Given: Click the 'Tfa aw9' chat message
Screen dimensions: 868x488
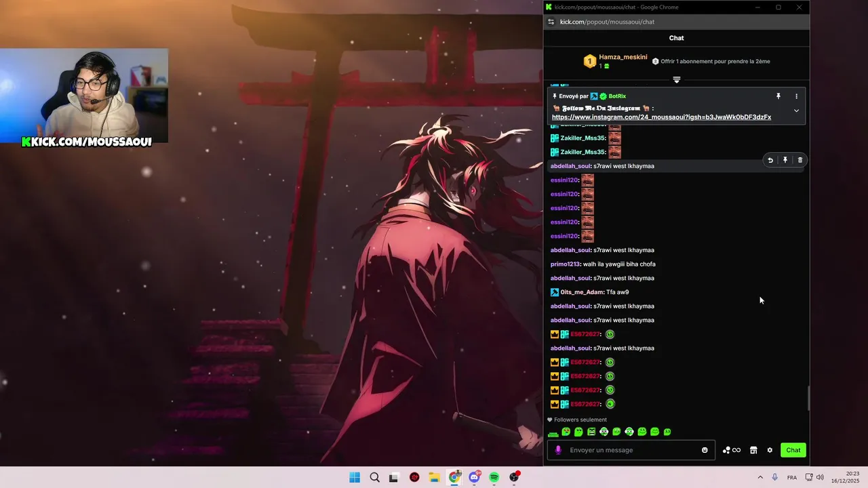Looking at the screenshot, I should pyautogui.click(x=617, y=292).
